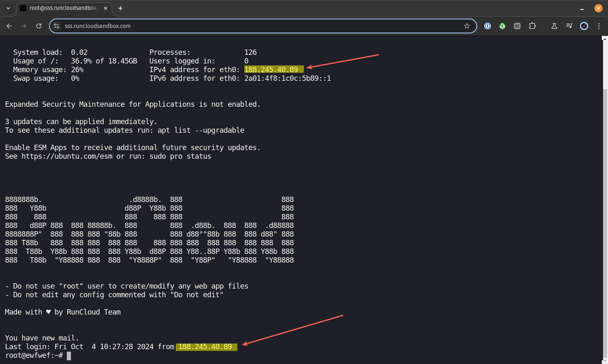Click the back navigation arrow
608x364 pixels.
(x=9, y=26)
